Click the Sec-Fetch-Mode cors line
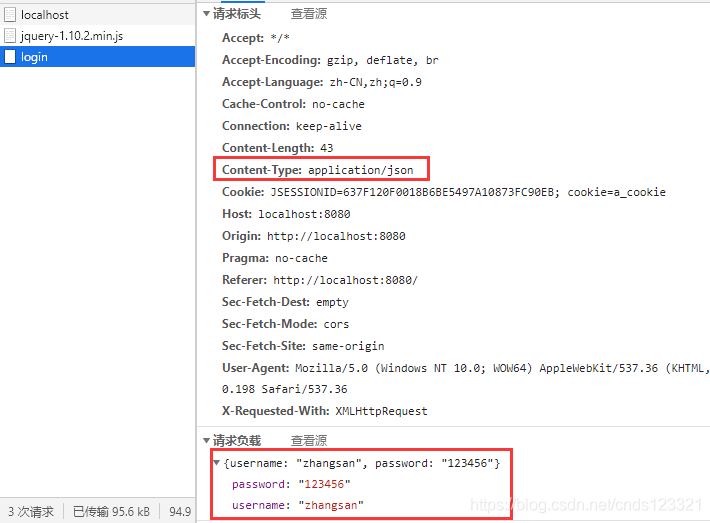Image resolution: width=710 pixels, height=523 pixels. pos(285,324)
